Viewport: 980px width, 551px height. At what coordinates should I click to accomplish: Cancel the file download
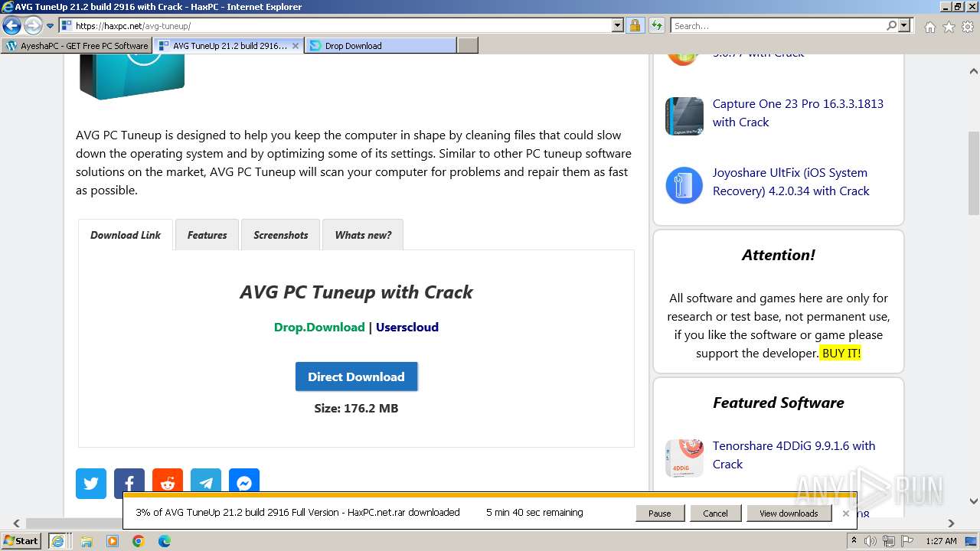click(715, 514)
